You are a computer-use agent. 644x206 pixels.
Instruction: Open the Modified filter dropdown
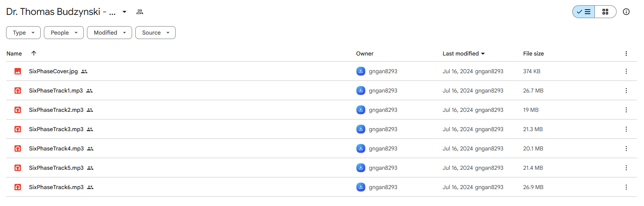click(x=110, y=33)
